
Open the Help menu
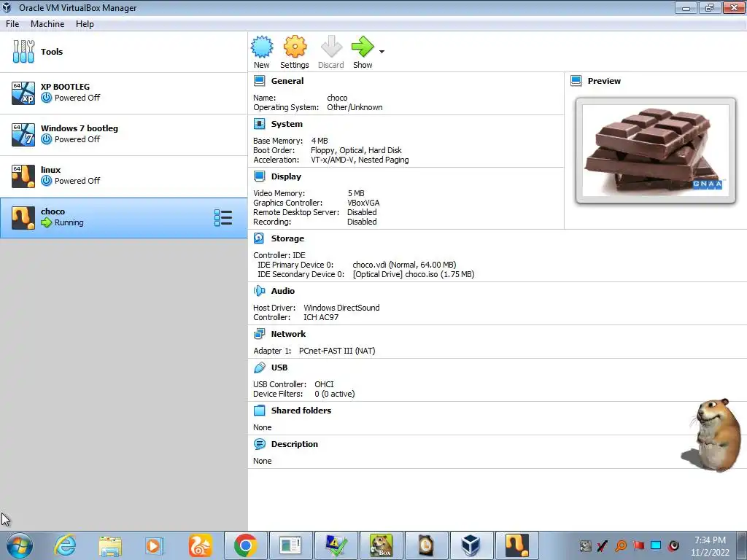click(85, 24)
